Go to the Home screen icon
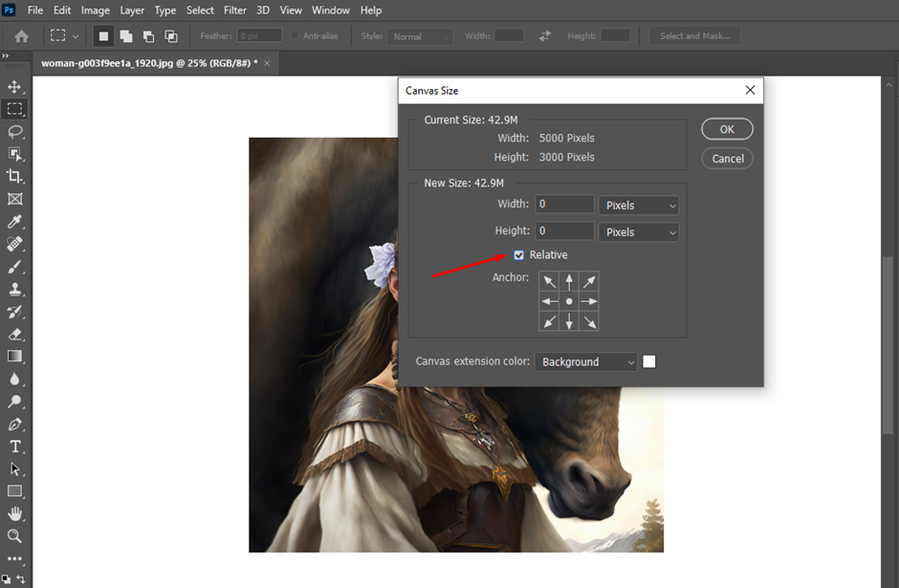The height and width of the screenshot is (588, 899). coord(22,36)
